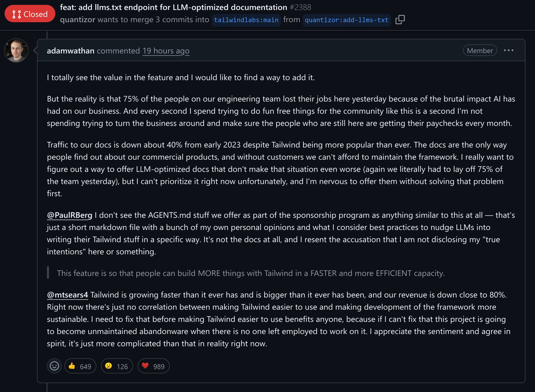Click adamwathan's profile avatar
Viewport: 535px width, 392px height.
pyautogui.click(x=16, y=51)
